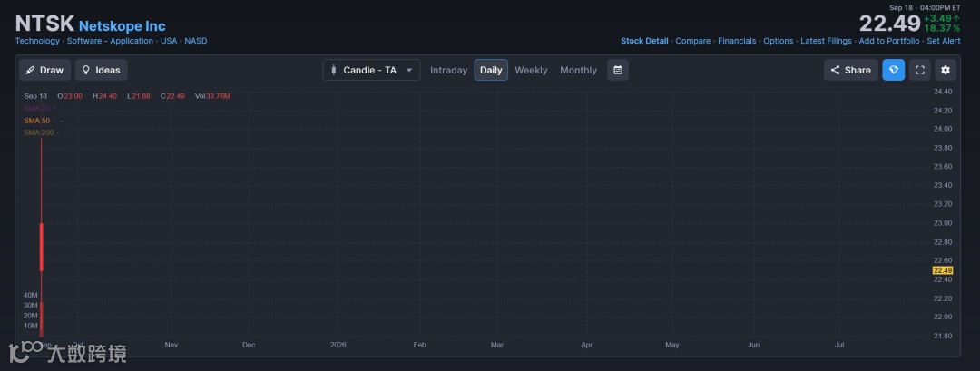Click the red Sep 18 candlestick
This screenshot has width=980, height=371.
tap(41, 247)
